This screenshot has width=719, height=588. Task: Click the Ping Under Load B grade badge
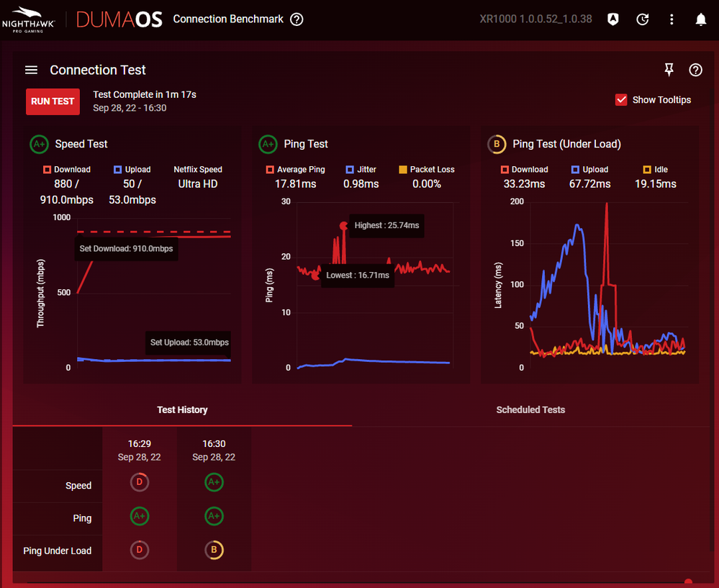click(214, 551)
